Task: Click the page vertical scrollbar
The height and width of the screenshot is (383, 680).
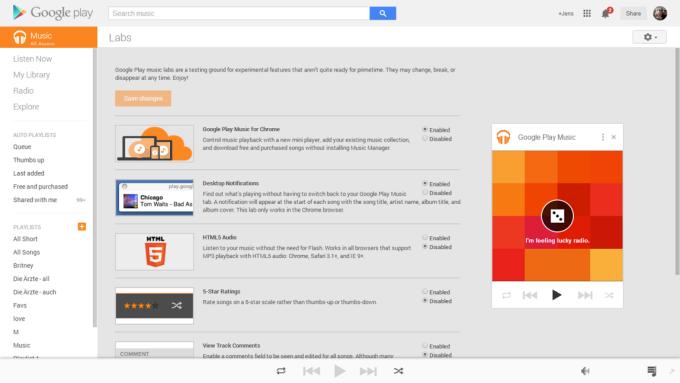Action: tap(677, 161)
